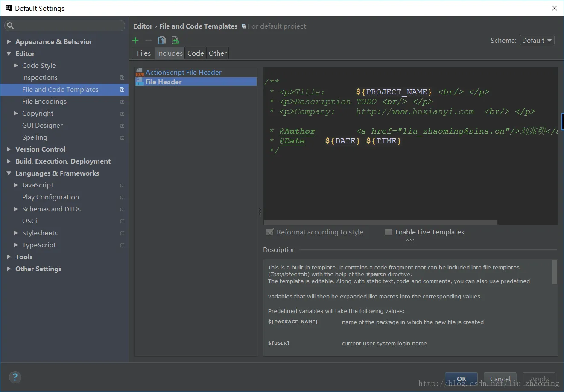
Task: Click the remove template minus icon
Action: (x=149, y=40)
